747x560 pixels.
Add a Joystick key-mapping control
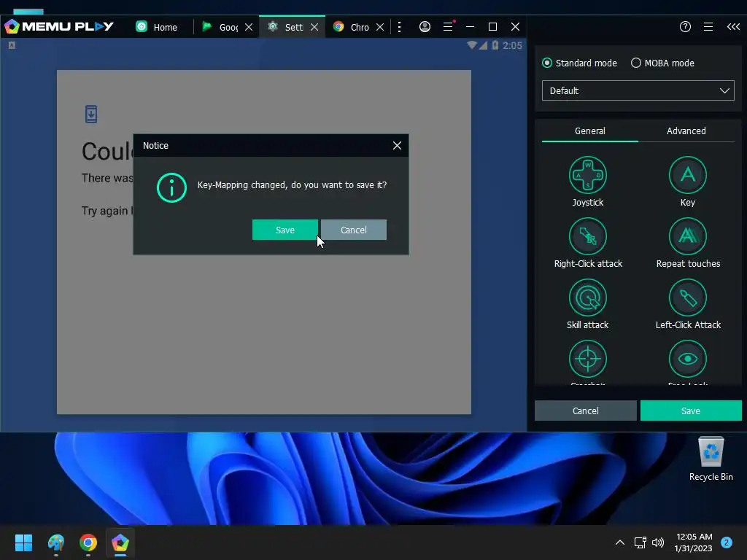click(x=587, y=175)
